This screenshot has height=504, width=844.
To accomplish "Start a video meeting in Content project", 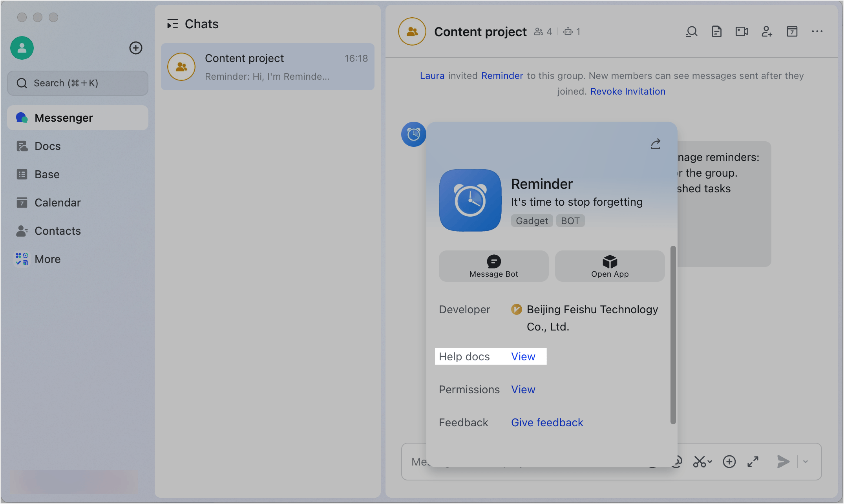I will (742, 31).
